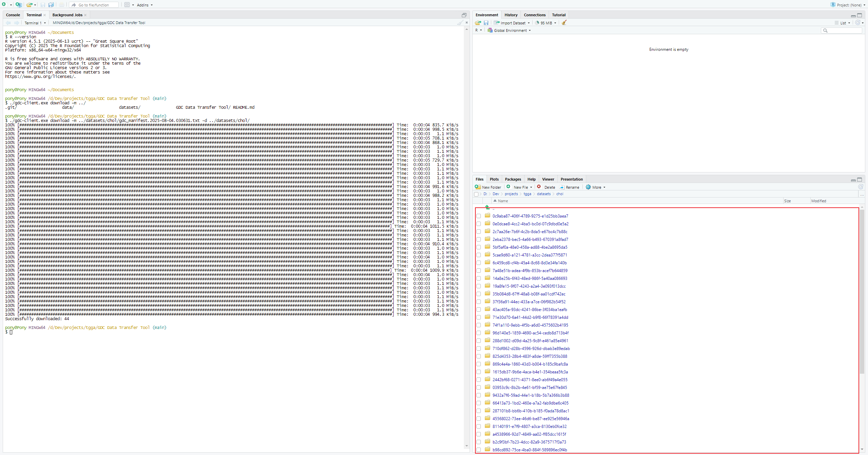Load workspace in Environment pane

478,23
